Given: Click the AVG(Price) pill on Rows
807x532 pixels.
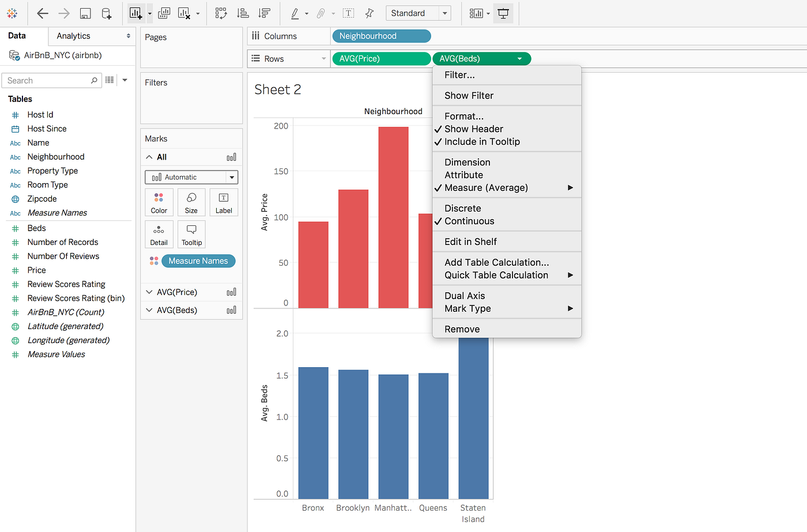Looking at the screenshot, I should point(382,59).
